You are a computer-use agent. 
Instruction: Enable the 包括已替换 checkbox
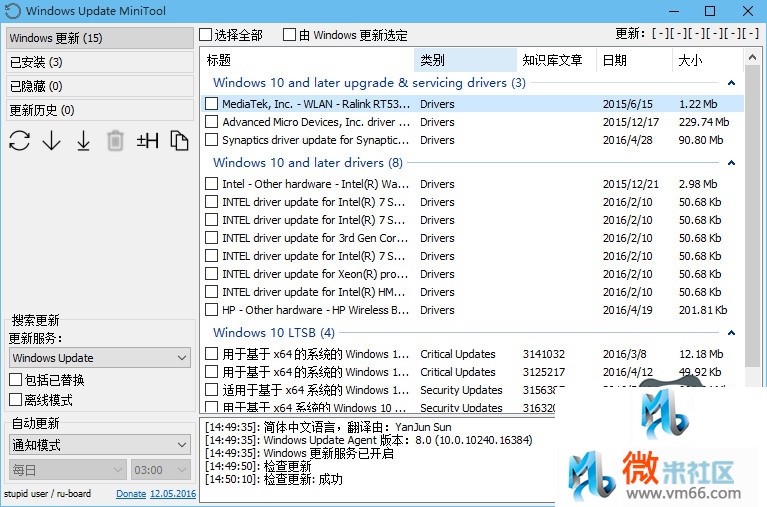coord(16,380)
